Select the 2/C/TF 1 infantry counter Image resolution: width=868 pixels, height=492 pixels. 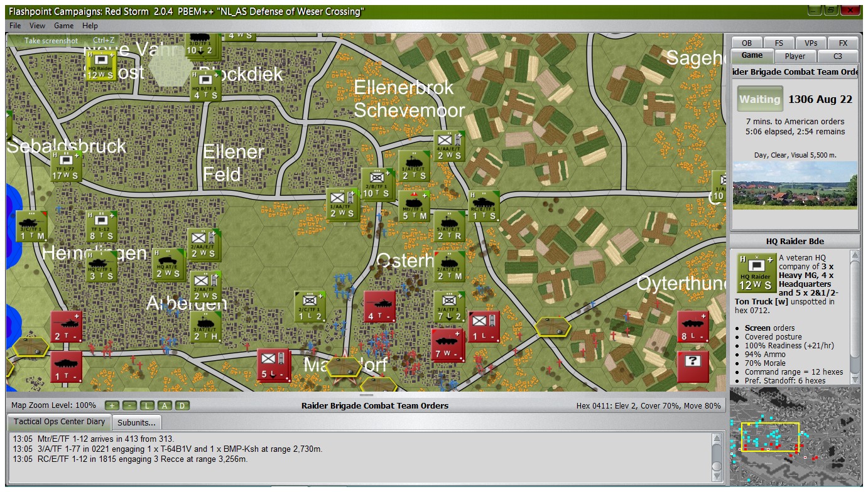(x=310, y=306)
